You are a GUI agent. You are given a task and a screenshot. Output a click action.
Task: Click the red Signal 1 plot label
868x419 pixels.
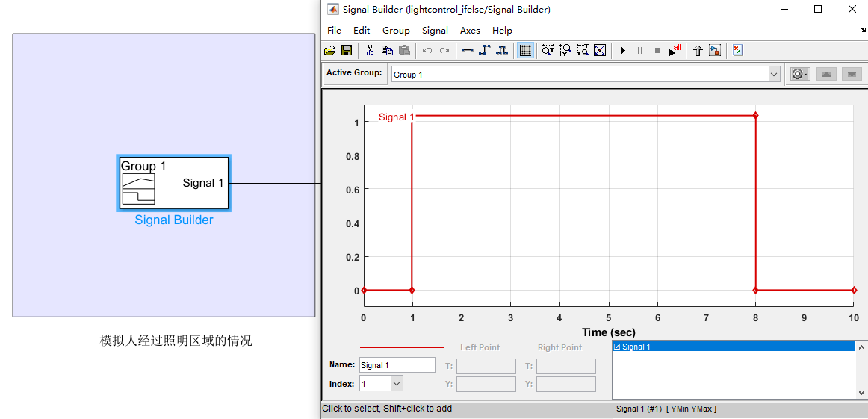(x=396, y=117)
